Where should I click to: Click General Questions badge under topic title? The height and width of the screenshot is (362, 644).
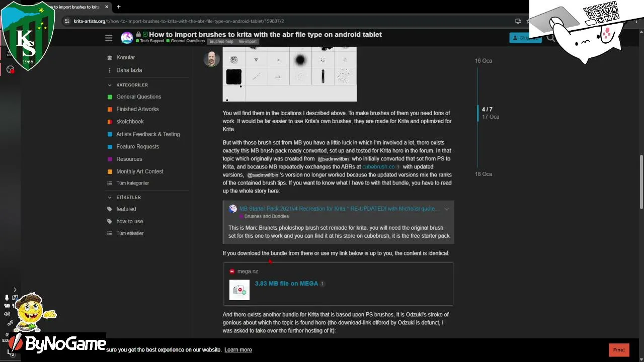pos(186,41)
